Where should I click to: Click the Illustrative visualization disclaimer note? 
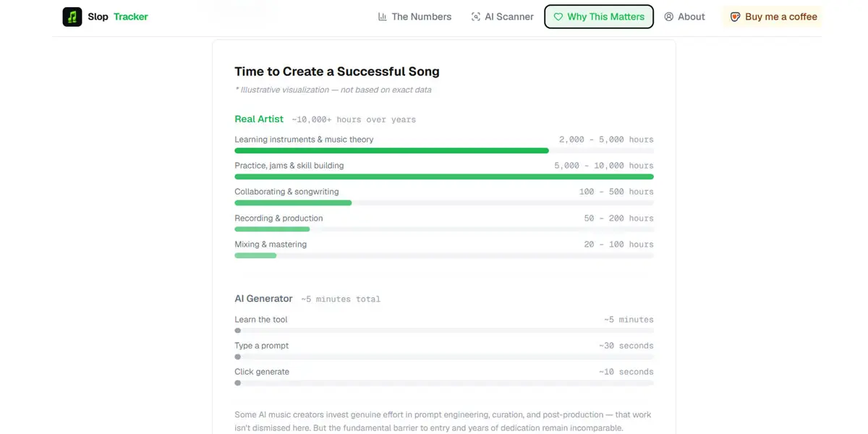pos(333,90)
